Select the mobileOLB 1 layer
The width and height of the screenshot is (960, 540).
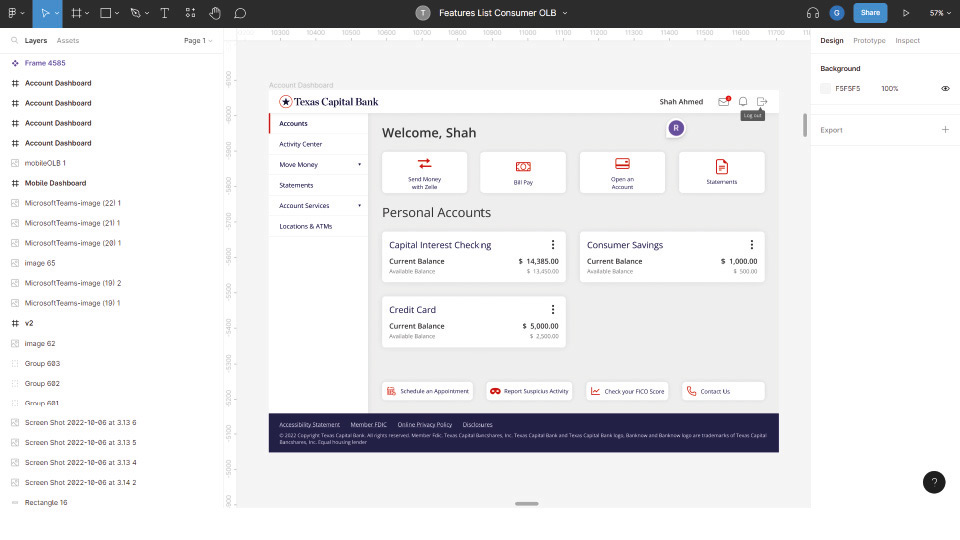[x=111, y=163]
